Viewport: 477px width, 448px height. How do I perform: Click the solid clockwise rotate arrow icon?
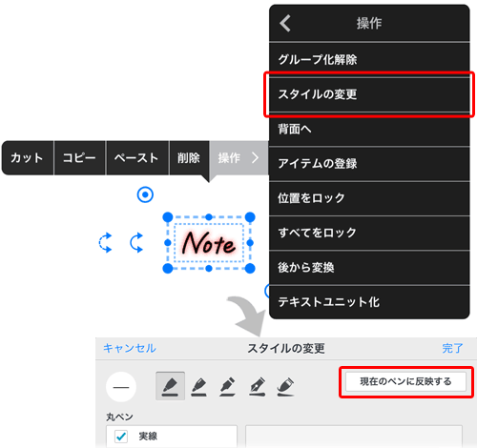click(x=136, y=243)
